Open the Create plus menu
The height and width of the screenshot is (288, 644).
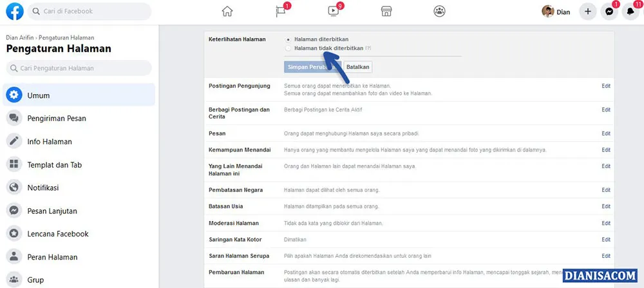point(588,12)
